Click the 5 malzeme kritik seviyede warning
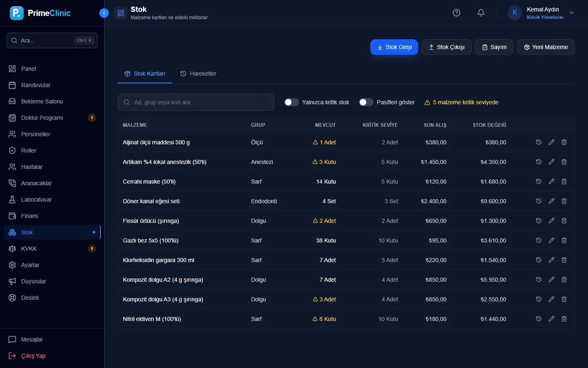Viewport: 588px width, 368px height. click(x=461, y=102)
